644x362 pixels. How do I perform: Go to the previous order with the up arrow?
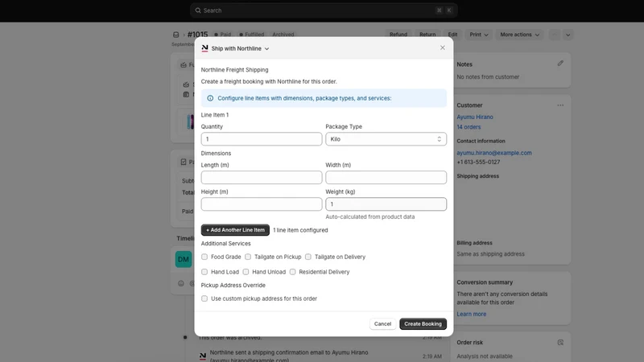(555, 35)
